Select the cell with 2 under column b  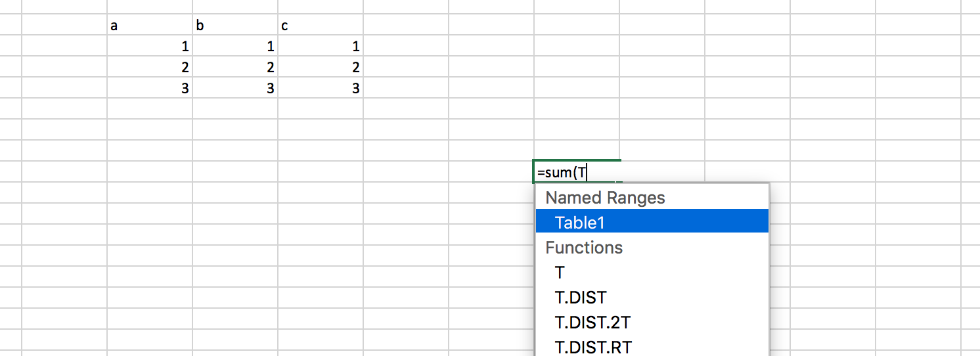(x=235, y=68)
